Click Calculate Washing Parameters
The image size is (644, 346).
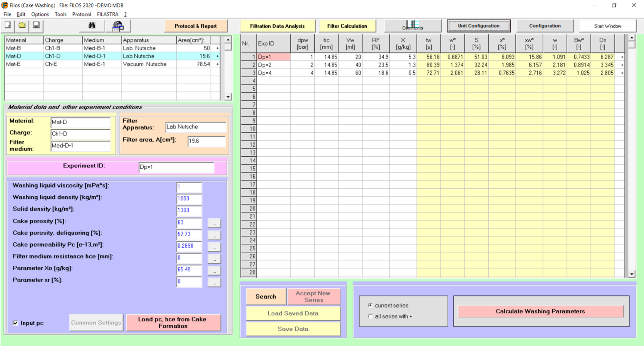point(540,311)
